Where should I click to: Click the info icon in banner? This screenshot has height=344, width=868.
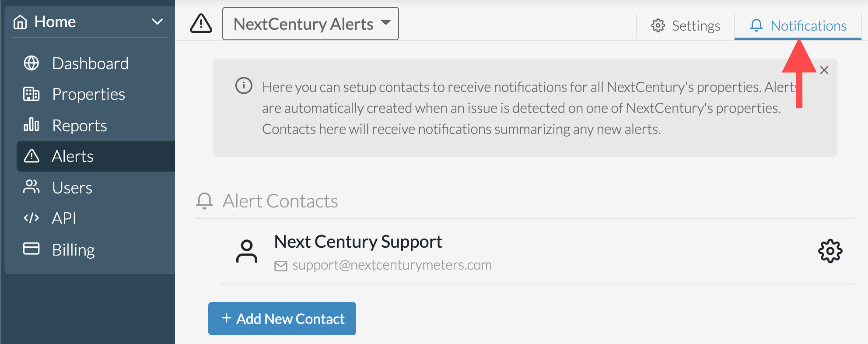244,85
